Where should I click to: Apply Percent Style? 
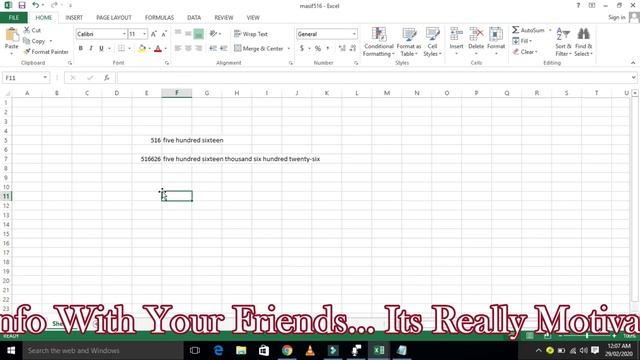pyautogui.click(x=318, y=48)
